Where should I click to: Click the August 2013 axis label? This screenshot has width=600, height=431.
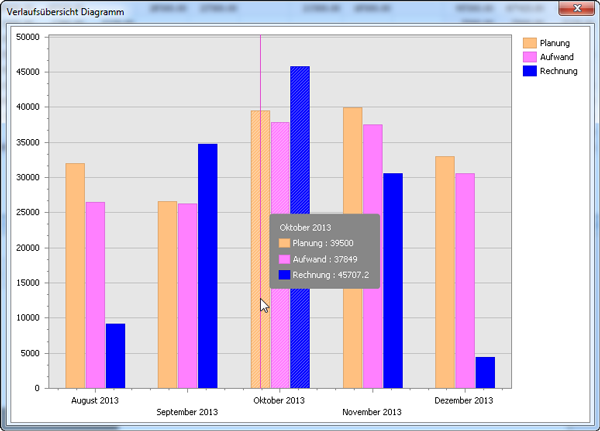tap(95, 400)
